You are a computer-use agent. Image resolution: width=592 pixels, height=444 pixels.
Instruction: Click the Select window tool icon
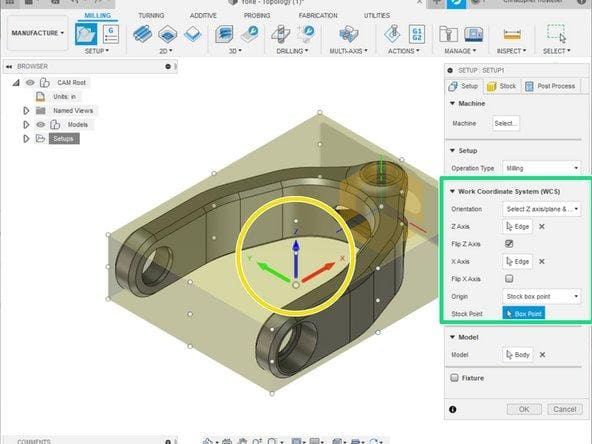click(x=557, y=34)
